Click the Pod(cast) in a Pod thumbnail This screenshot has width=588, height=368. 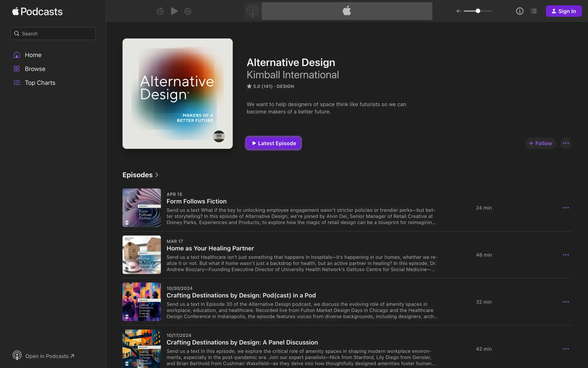tap(142, 302)
